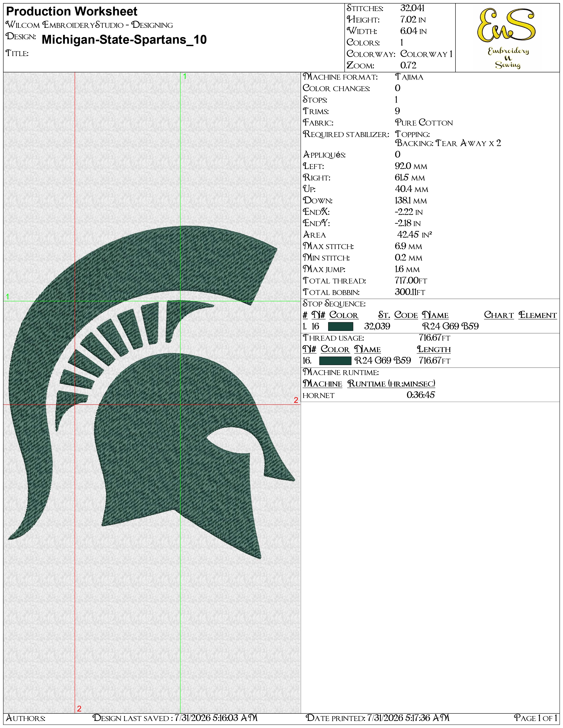Click the machine format value 'Tajima'
563x728 pixels.
(x=409, y=77)
